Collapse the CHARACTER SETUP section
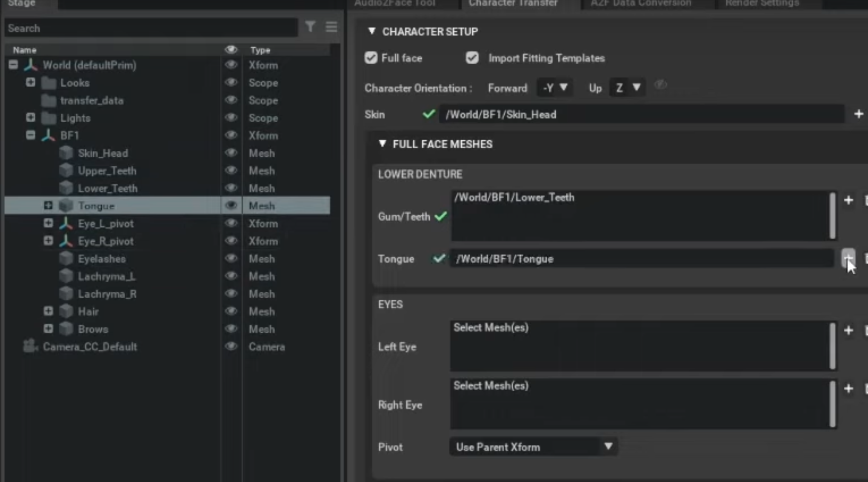The image size is (868, 482). coord(372,32)
